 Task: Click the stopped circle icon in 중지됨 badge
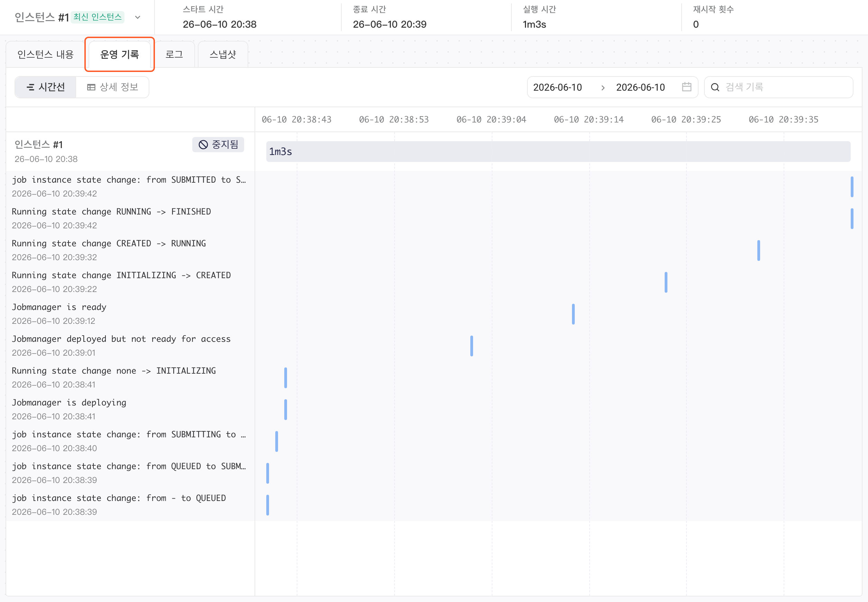[203, 145]
